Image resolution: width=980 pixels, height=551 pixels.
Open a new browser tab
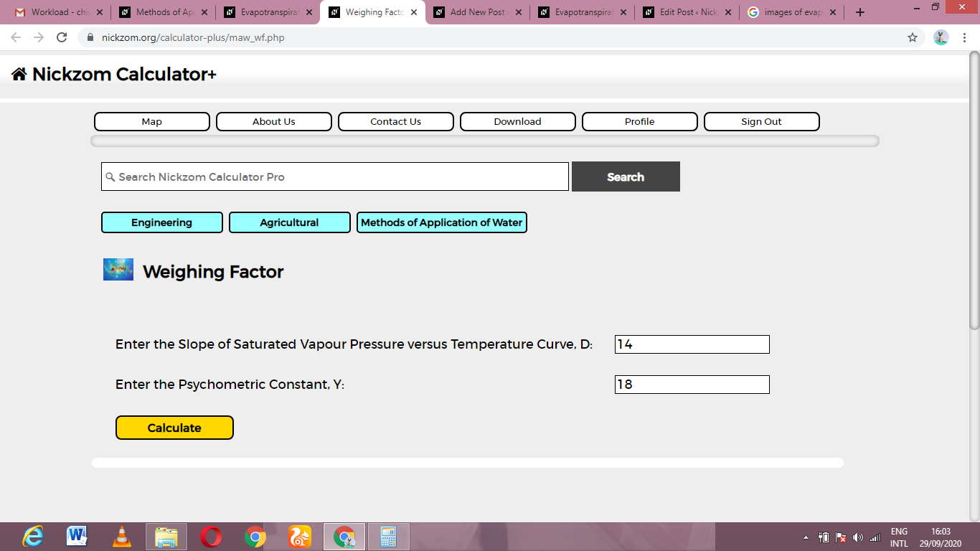[x=860, y=12]
